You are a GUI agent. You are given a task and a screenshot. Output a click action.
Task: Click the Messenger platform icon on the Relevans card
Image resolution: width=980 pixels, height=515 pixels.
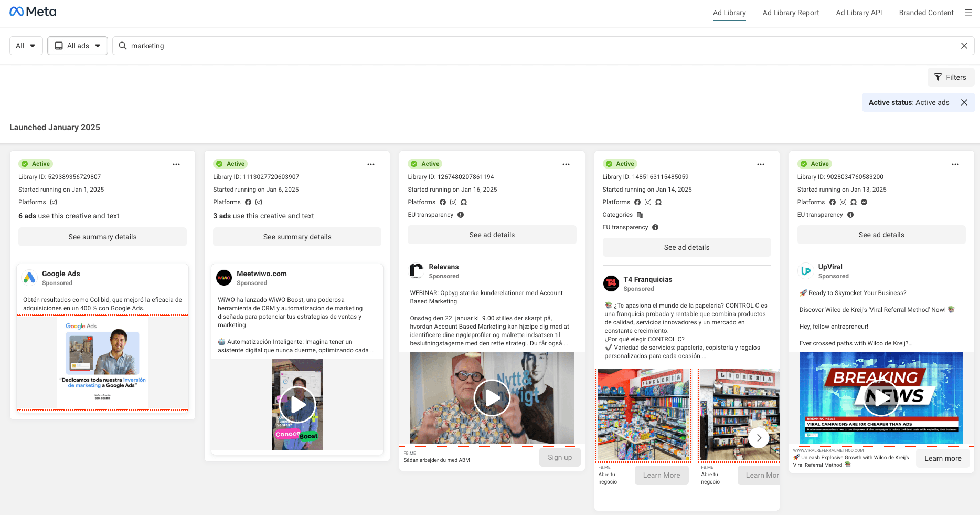(x=464, y=202)
